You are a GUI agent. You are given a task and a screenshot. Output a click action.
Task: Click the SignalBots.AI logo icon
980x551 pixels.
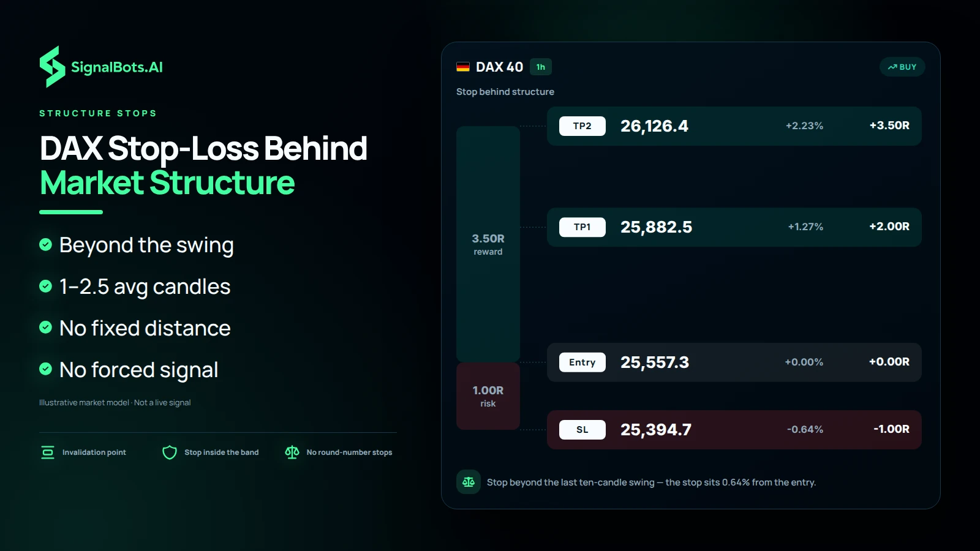point(53,67)
